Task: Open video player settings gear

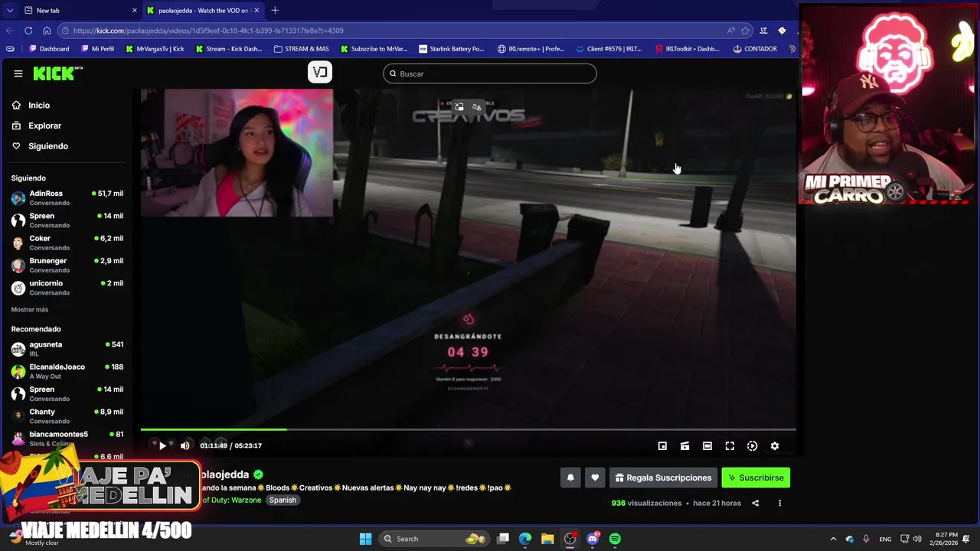Action: tap(775, 446)
